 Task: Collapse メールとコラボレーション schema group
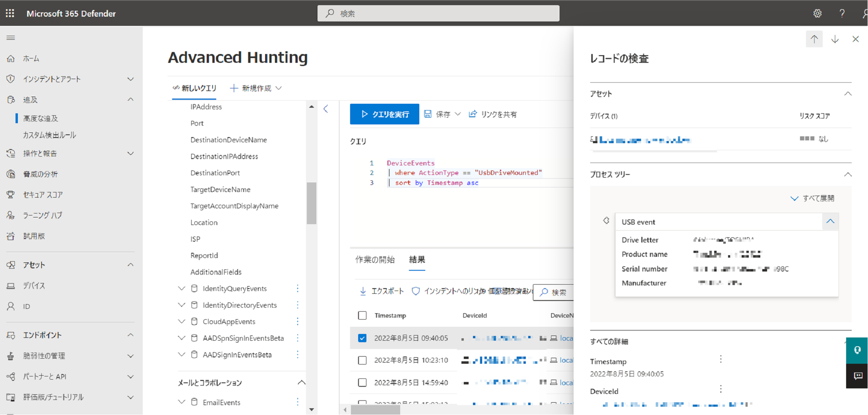coord(302,382)
